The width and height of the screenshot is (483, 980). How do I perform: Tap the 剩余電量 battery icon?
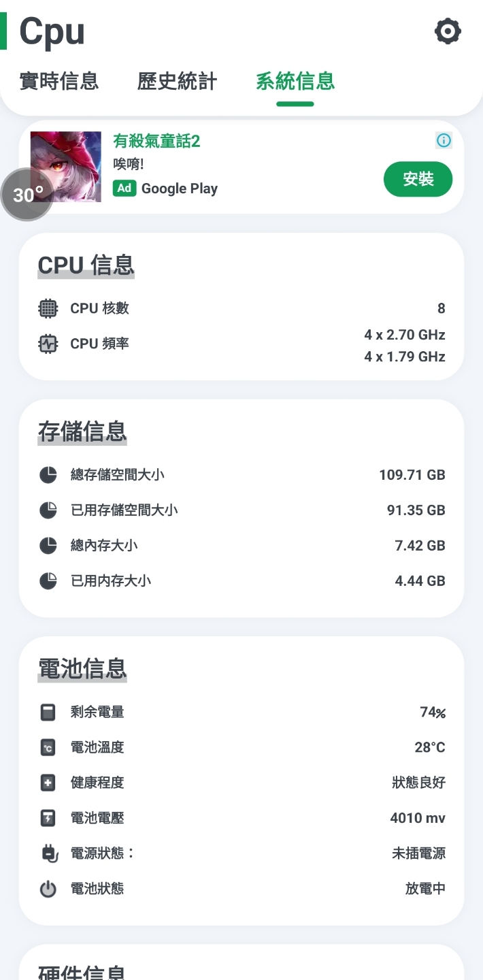coord(48,712)
